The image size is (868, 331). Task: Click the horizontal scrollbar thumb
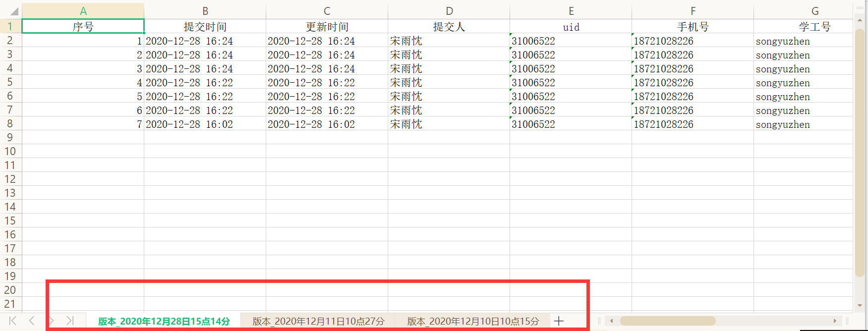pyautogui.click(x=668, y=321)
